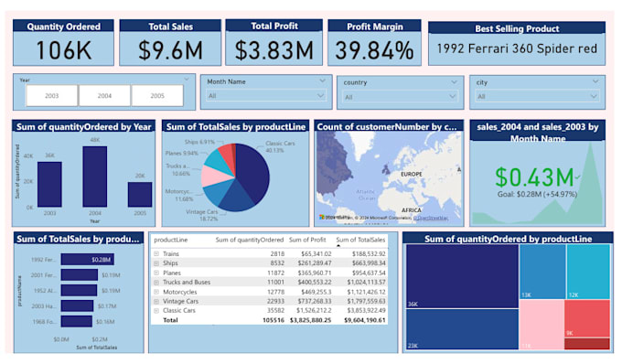The image size is (622, 364).
Task: Open the OpenStreetMap link on the map
Action: pos(431,218)
